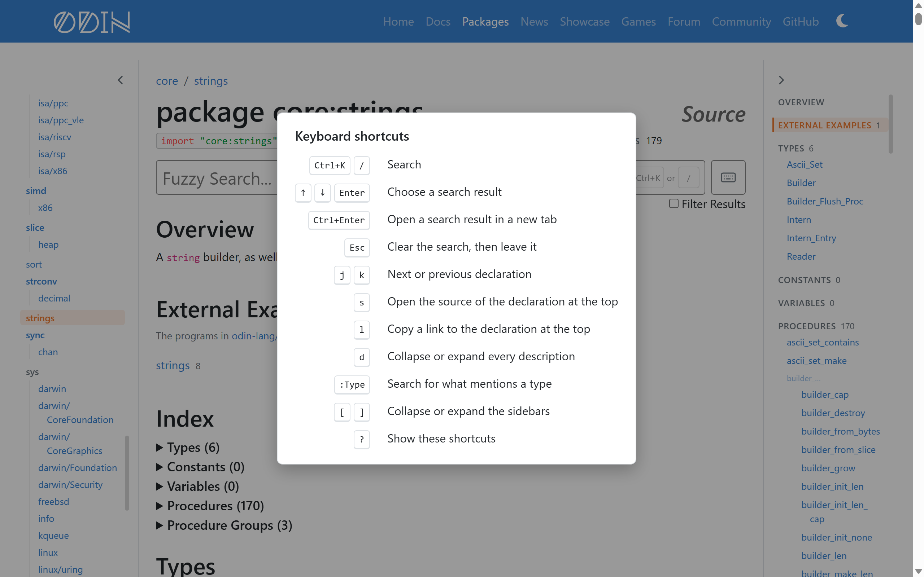This screenshot has height=577, width=924.
Task: Open the Showcase navigation item
Action: tap(584, 21)
